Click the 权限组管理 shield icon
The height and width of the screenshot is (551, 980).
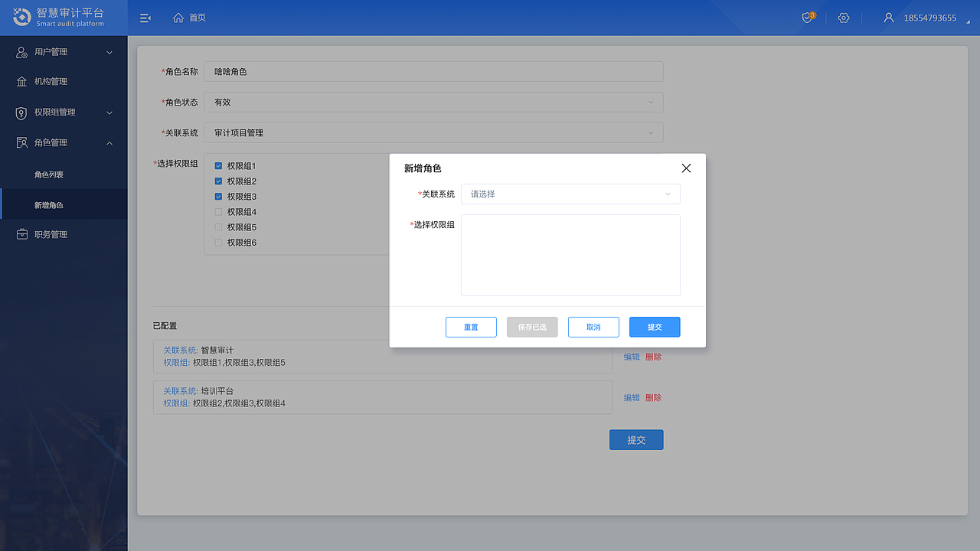[x=20, y=112]
